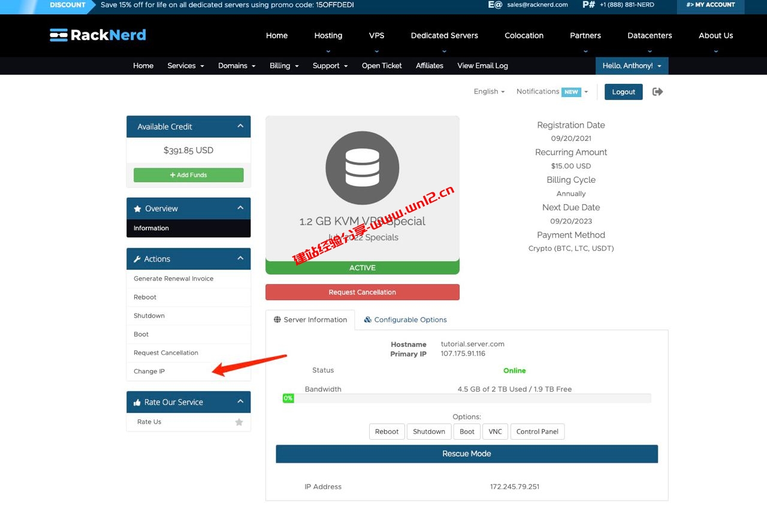Click the sign-out arrow icon beside Logout
The image size is (767, 532).
(x=657, y=92)
